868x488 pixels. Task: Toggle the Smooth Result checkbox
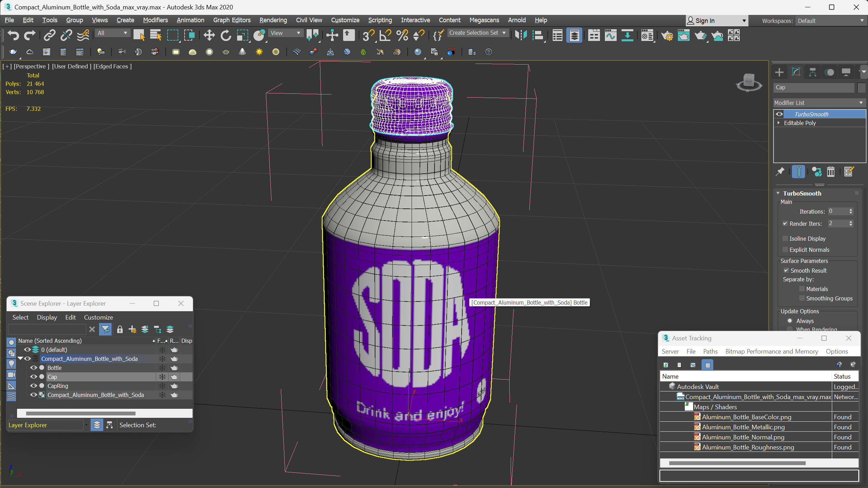coord(786,271)
